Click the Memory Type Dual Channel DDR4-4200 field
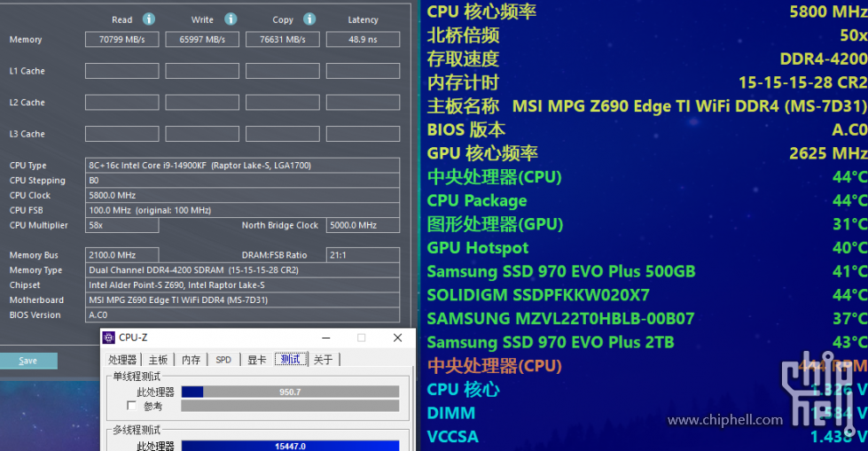The image size is (868, 451). (x=242, y=270)
